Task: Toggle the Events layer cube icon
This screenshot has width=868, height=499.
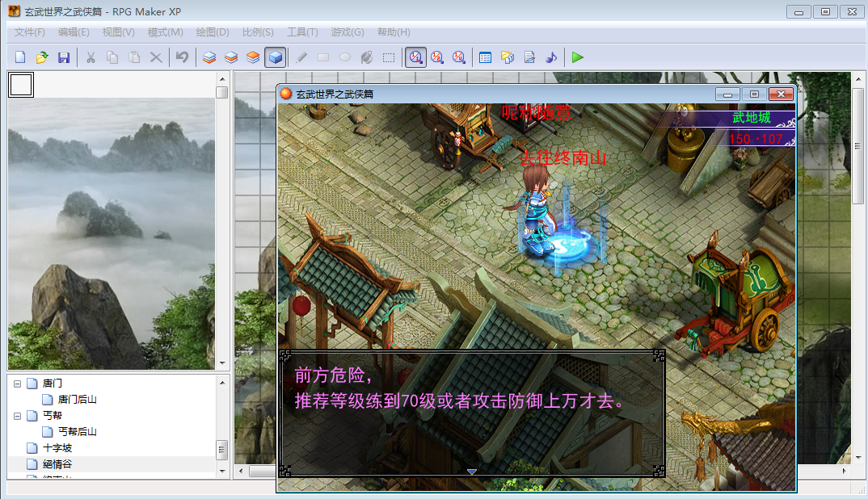Action: tap(275, 57)
